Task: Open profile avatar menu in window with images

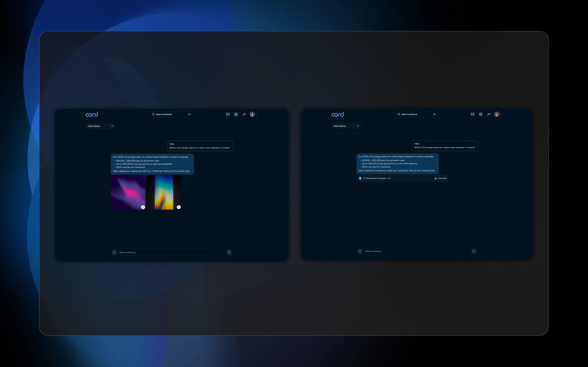Action: [x=252, y=114]
